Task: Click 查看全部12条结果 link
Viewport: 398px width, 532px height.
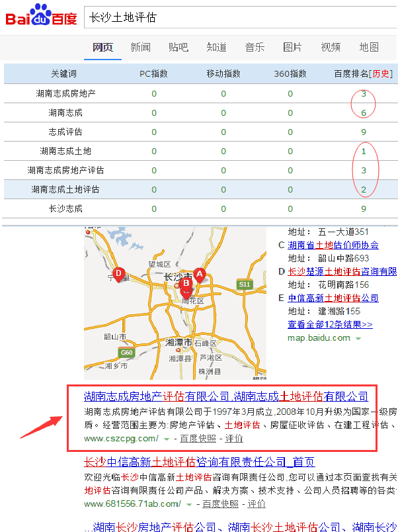Action: pos(330,324)
